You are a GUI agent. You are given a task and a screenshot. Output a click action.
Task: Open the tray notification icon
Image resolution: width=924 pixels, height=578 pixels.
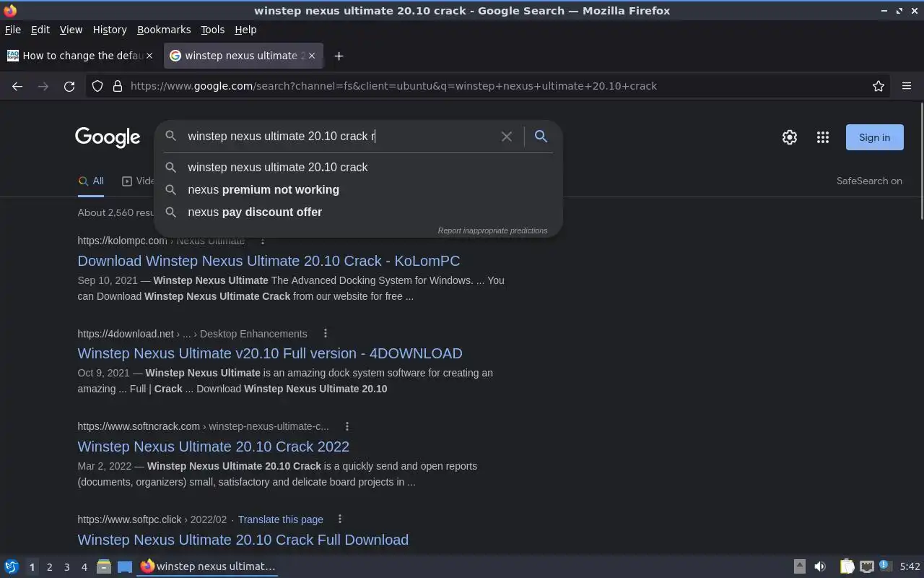pos(886,566)
